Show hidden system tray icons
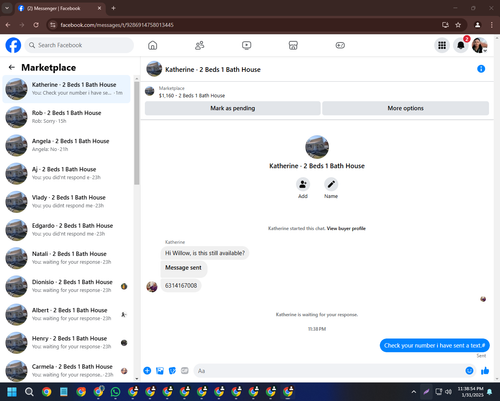Screen dimensions: 500x401 click(413, 392)
